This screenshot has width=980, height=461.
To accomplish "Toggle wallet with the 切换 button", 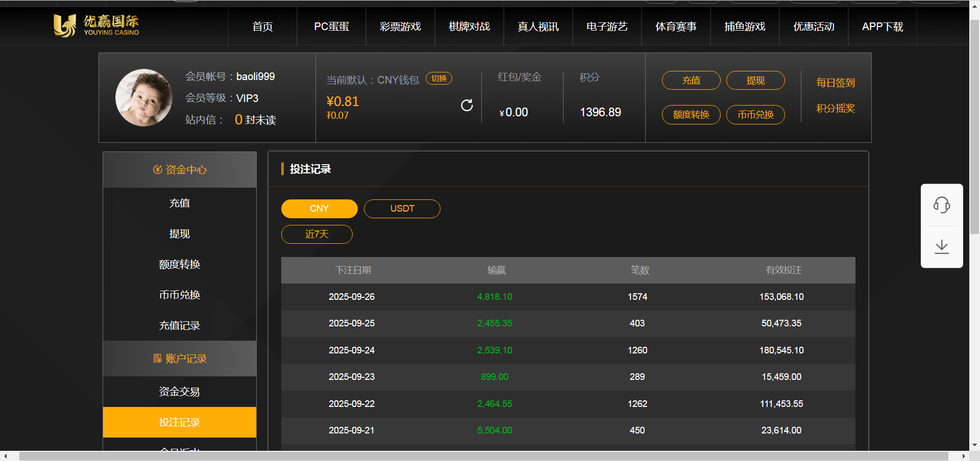I will point(438,79).
